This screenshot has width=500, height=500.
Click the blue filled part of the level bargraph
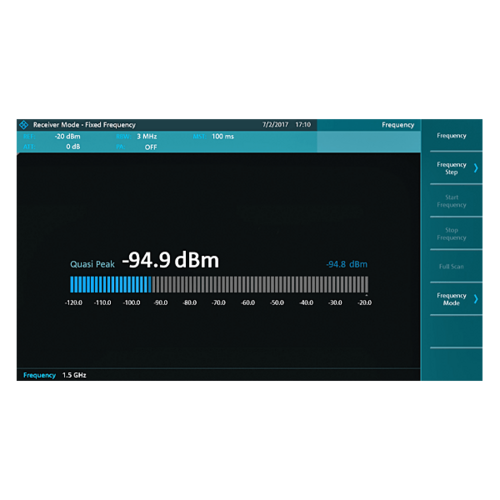pyautogui.click(x=110, y=284)
